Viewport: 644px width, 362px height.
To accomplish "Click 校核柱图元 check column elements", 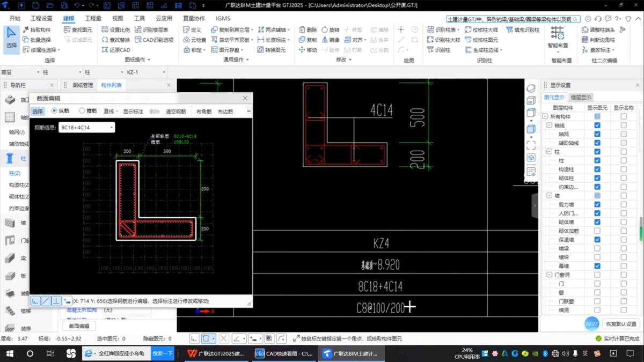I will 481,40.
